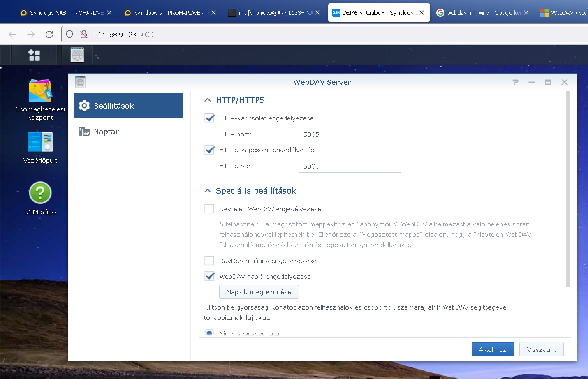The height and width of the screenshot is (379, 588).
Task: Click the settings panel vertical scrollbar
Action: click(x=568, y=189)
